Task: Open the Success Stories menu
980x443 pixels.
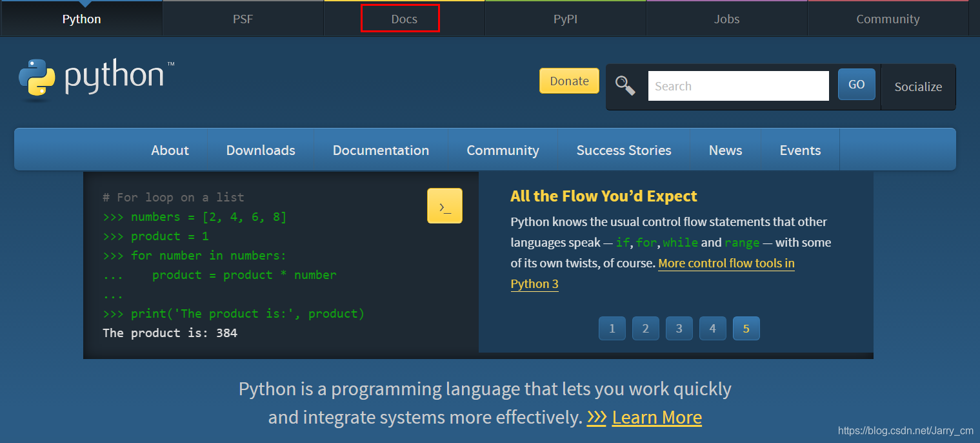Action: (624, 150)
